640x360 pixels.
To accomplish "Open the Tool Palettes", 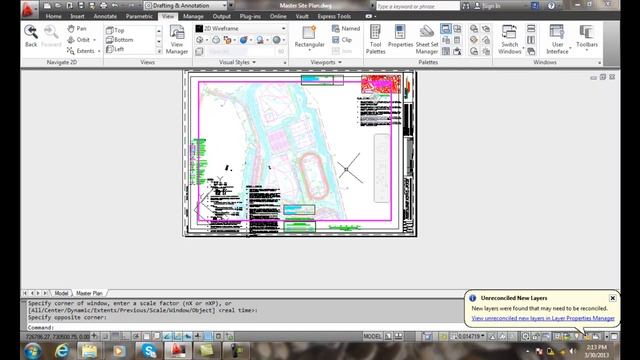I will point(376,39).
